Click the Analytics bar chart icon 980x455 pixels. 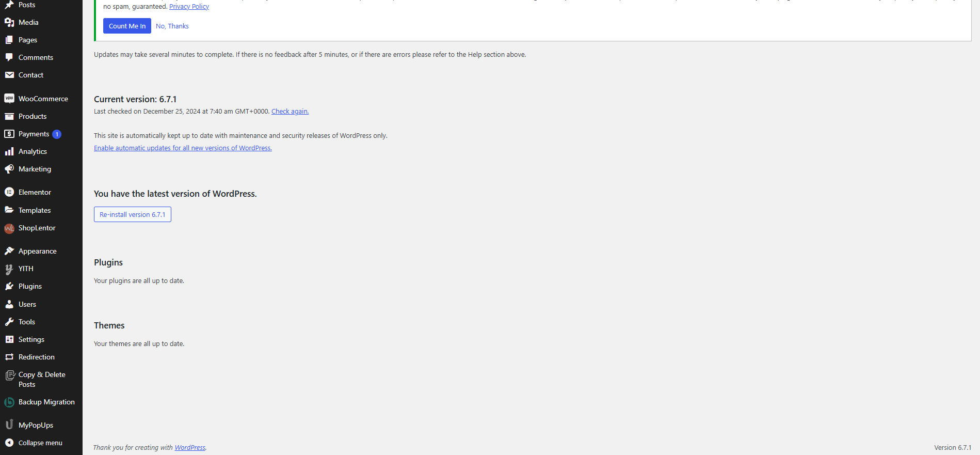9,151
